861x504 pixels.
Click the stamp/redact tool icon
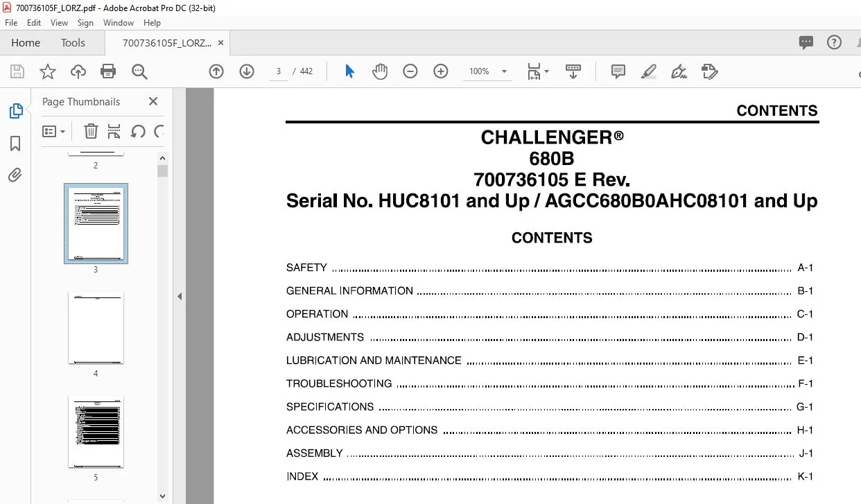pos(709,71)
